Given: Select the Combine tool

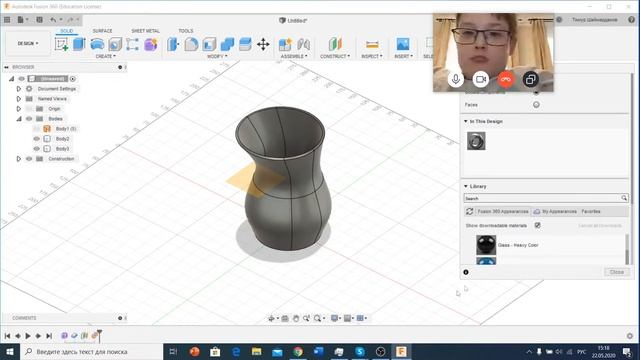Looking at the screenshot, I should click(227, 44).
